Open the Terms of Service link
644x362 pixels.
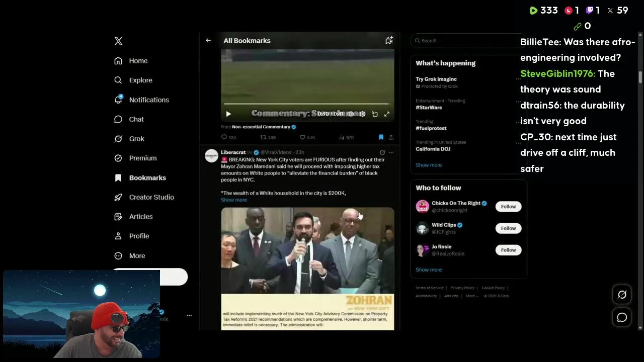(x=429, y=288)
